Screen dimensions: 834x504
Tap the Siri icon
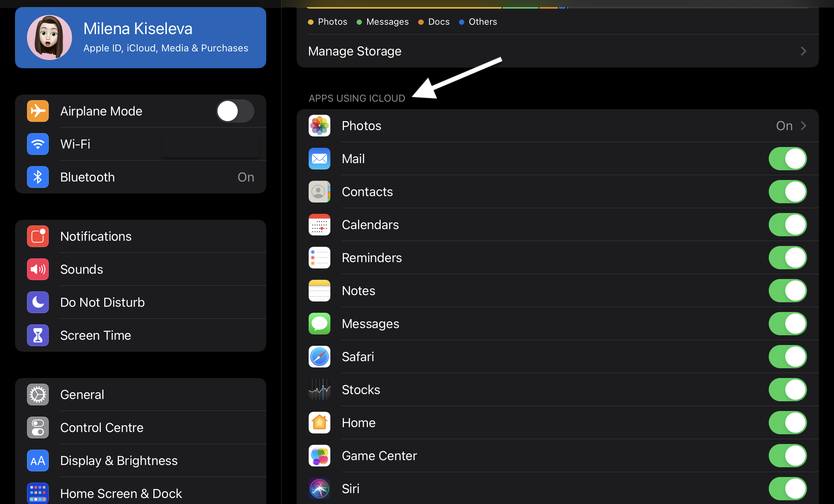[319, 489]
